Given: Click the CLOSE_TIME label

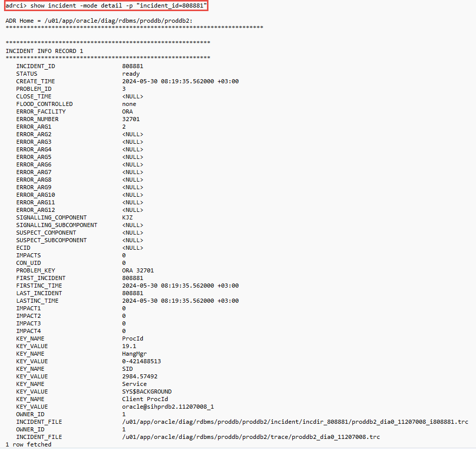Looking at the screenshot, I should pos(34,96).
